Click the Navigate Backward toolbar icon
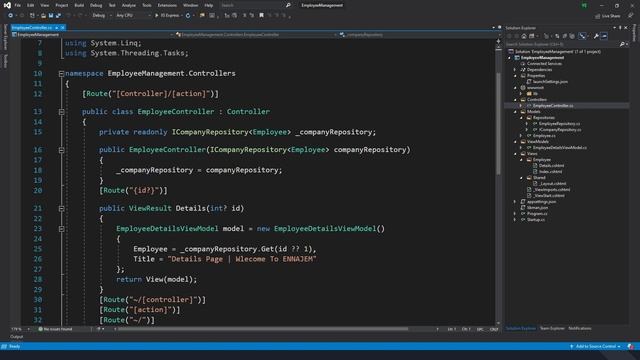The width and height of the screenshot is (640, 360). pos(11,16)
